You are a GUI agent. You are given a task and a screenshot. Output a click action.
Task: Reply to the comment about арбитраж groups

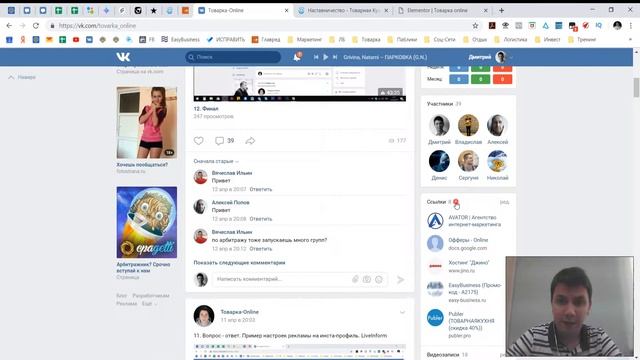(x=260, y=249)
